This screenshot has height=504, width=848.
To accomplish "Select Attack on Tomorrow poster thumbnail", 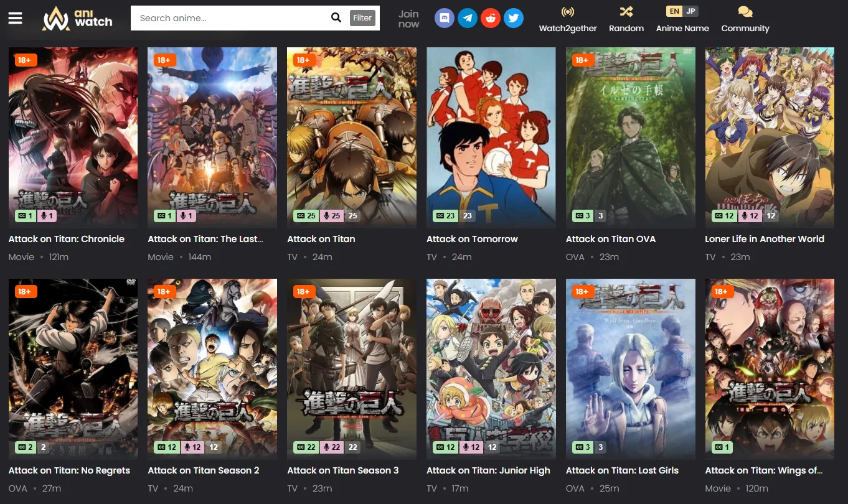I will tap(491, 137).
